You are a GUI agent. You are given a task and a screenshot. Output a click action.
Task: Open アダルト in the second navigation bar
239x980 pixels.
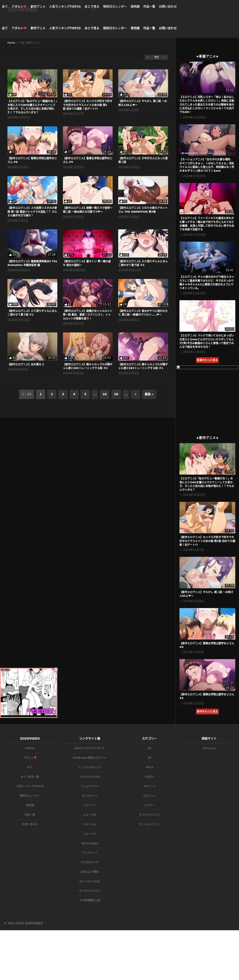pyautogui.click(x=19, y=28)
